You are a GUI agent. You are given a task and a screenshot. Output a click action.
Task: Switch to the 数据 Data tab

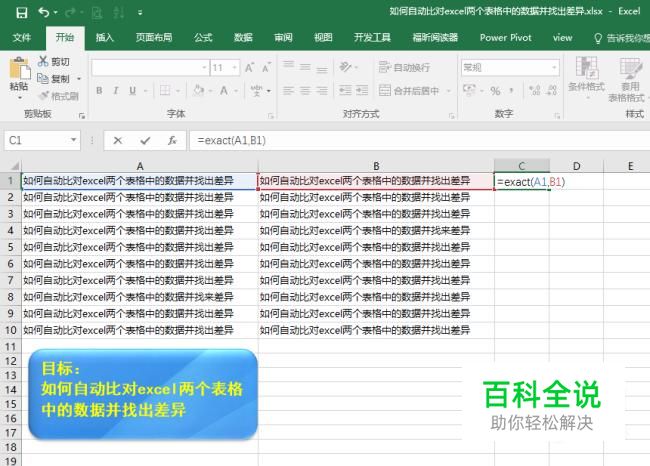point(243,38)
